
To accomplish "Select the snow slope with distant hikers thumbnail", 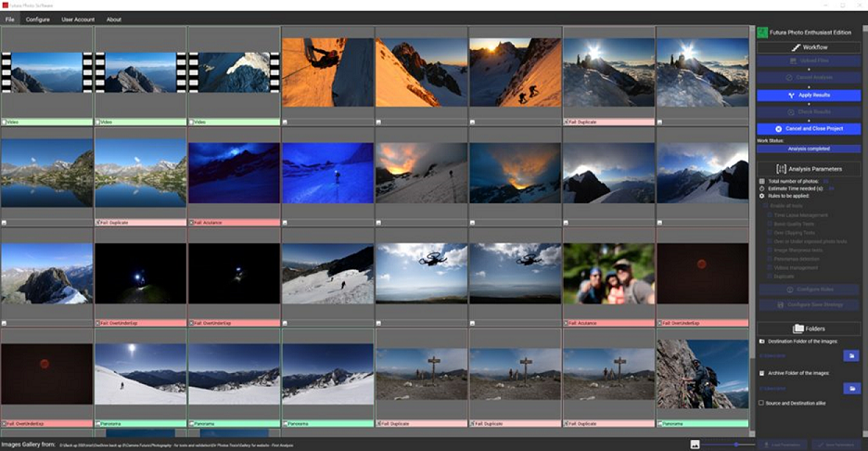I will pos(327,274).
